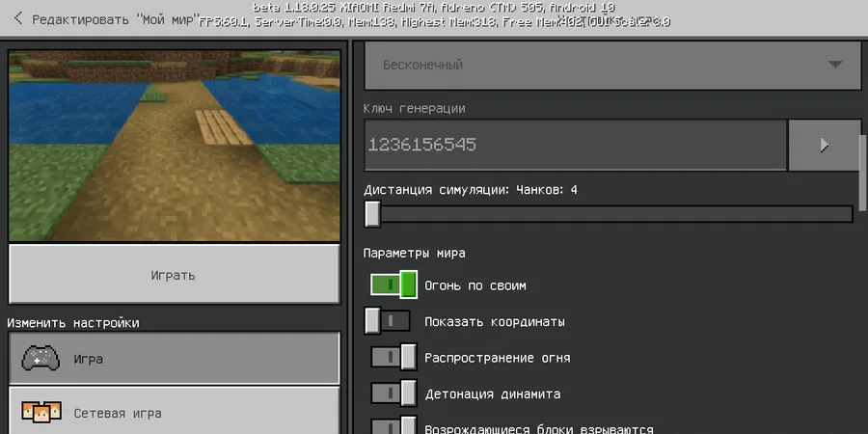Viewport: 868px width, 434px height.
Task: Open the Бесконечный world type dropdown
Action: (x=612, y=66)
